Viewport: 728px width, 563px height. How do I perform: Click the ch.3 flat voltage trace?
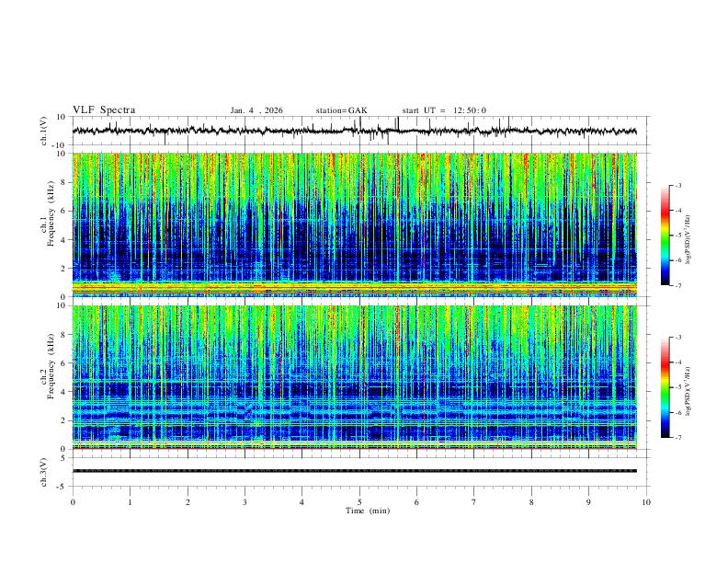[354, 471]
